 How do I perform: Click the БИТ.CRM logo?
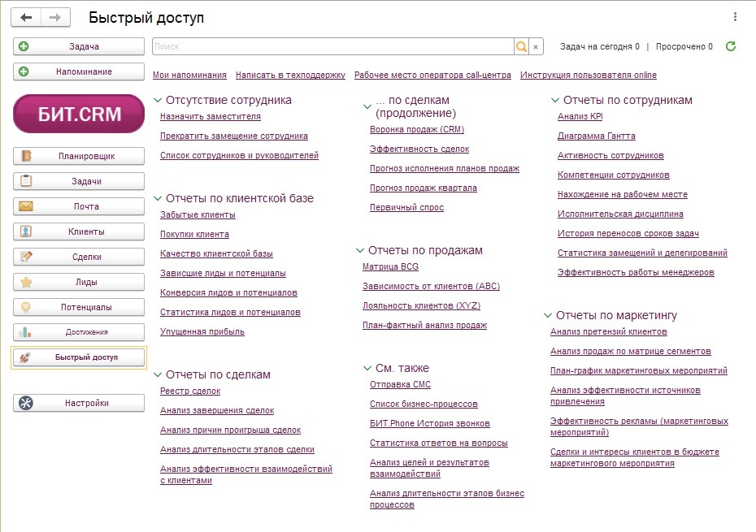click(79, 115)
